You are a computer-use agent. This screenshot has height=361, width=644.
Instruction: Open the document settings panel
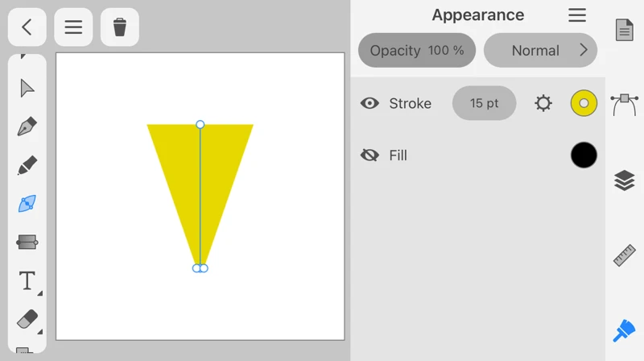pos(625,30)
